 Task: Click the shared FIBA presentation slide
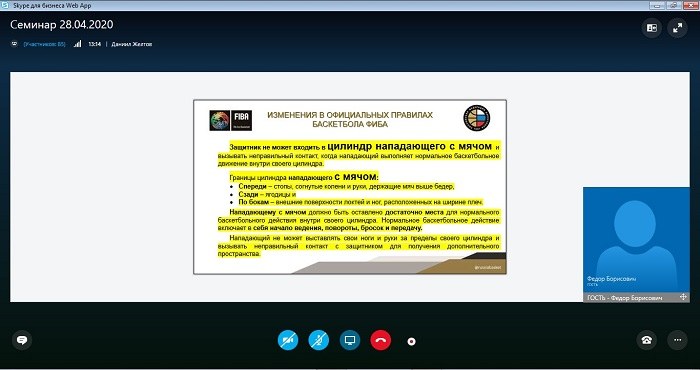coord(350,187)
